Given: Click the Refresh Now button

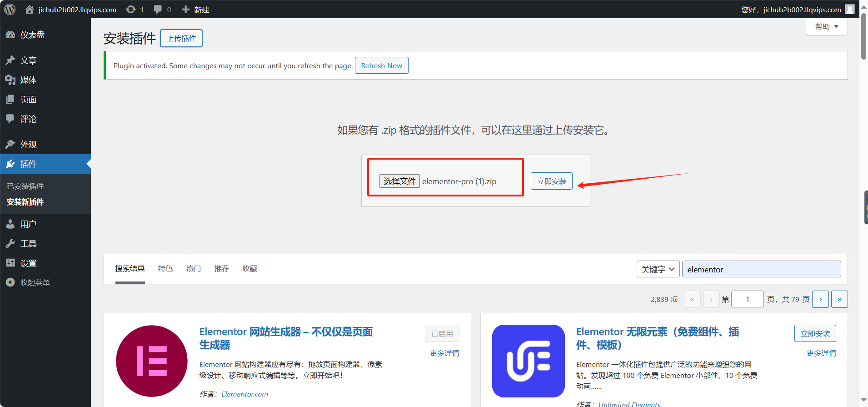Looking at the screenshot, I should pos(382,65).
